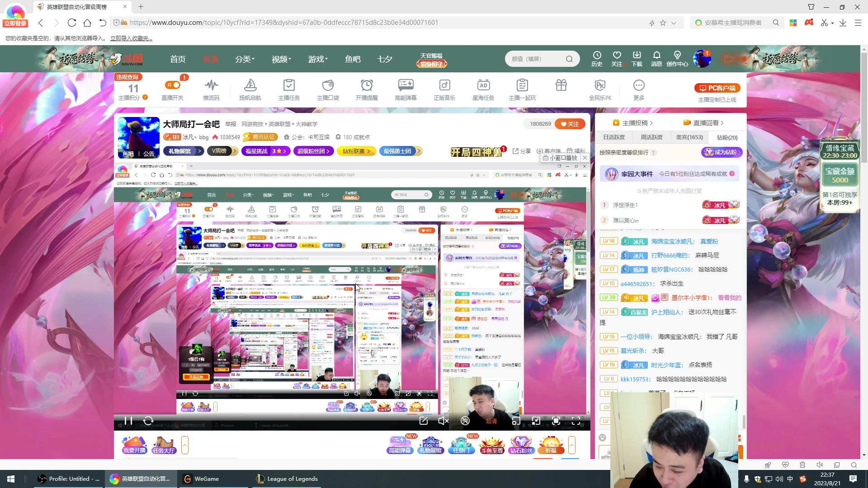This screenshot has height=488, width=868.
Task: Open 关注 heart icon in header
Action: pos(617,59)
